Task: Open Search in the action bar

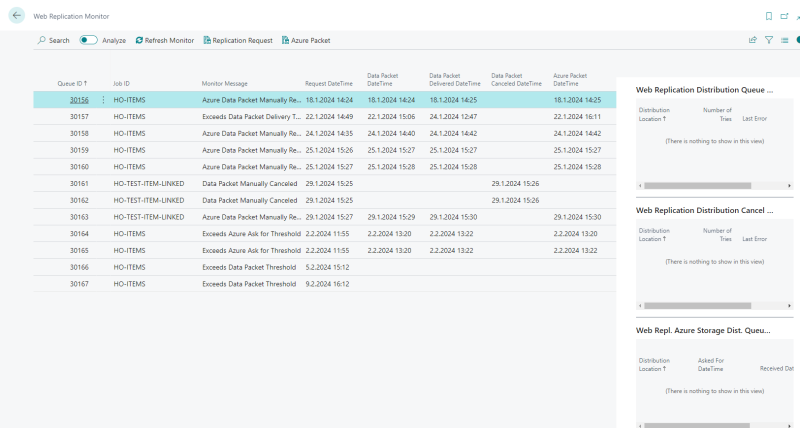Action: pos(53,40)
